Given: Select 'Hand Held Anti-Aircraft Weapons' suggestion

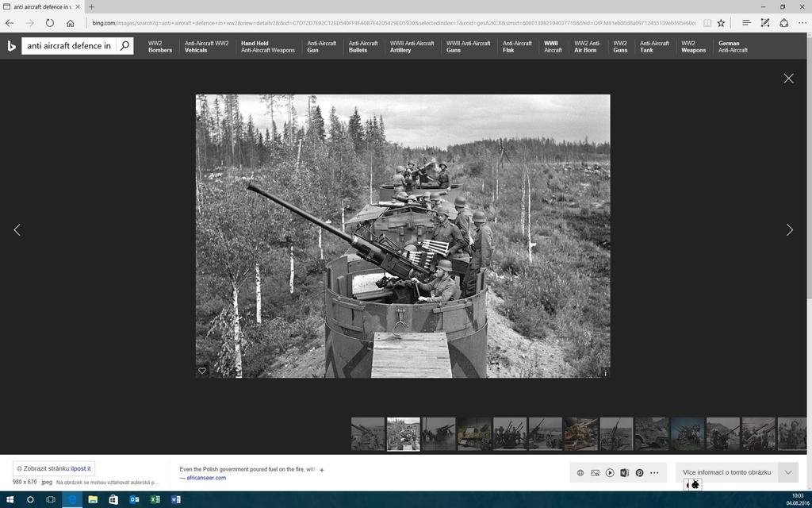Looking at the screenshot, I should (268, 47).
